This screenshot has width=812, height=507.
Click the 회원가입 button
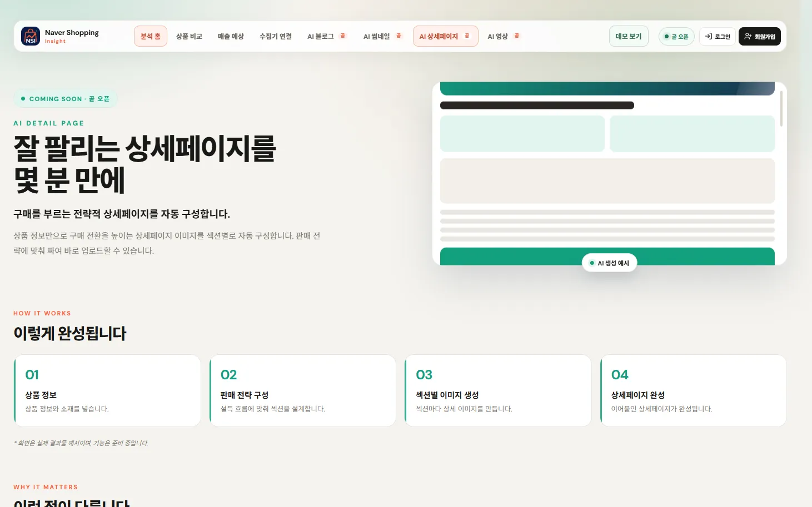coord(760,37)
